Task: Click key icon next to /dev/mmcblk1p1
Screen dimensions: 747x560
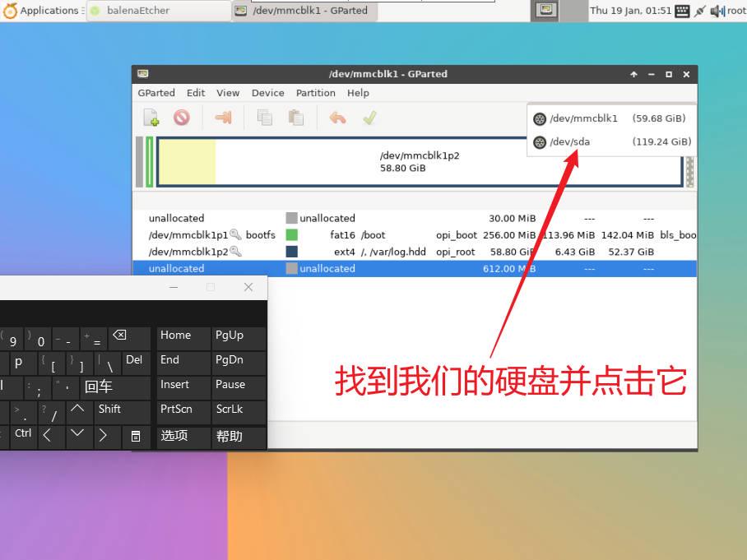Action: pyautogui.click(x=235, y=234)
